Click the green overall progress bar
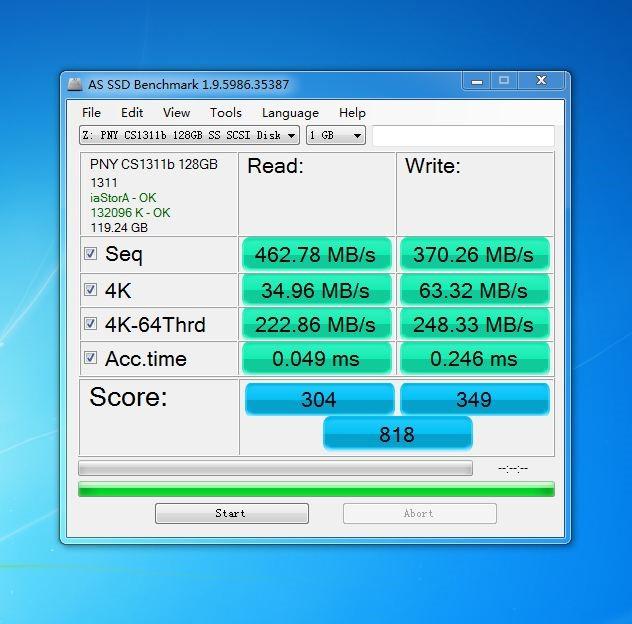This screenshot has height=624, width=632. (316, 489)
